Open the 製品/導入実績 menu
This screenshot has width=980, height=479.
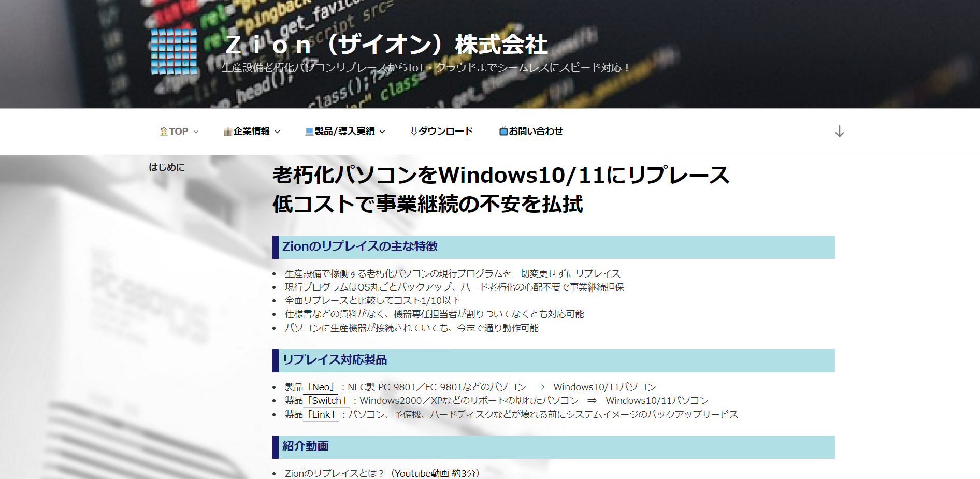[344, 132]
